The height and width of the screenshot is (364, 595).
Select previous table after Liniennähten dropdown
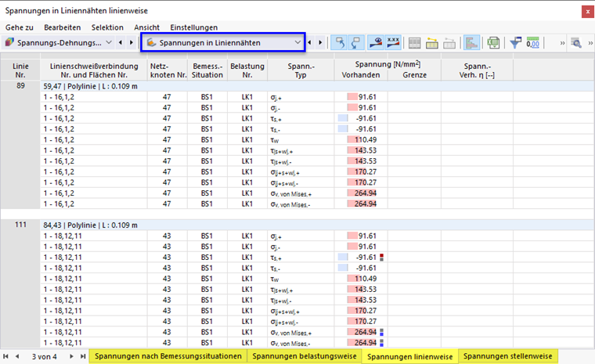tap(310, 42)
